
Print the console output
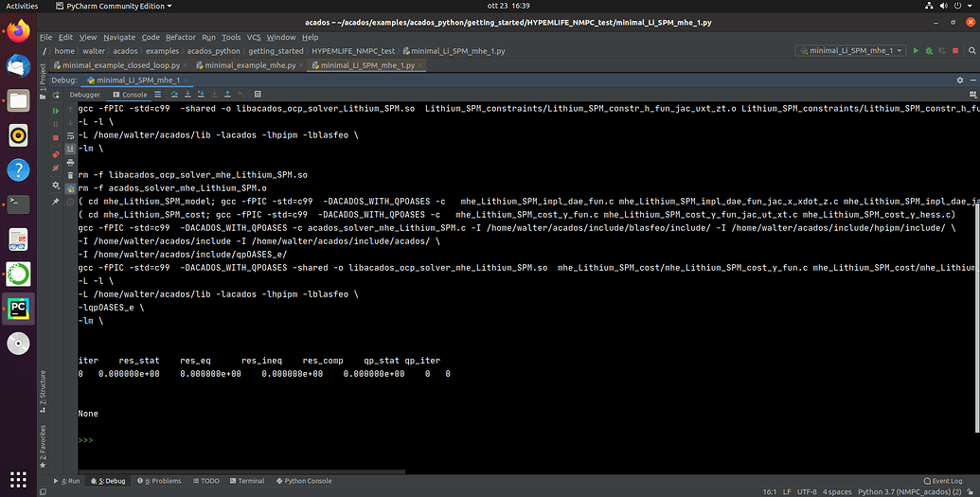(x=70, y=163)
